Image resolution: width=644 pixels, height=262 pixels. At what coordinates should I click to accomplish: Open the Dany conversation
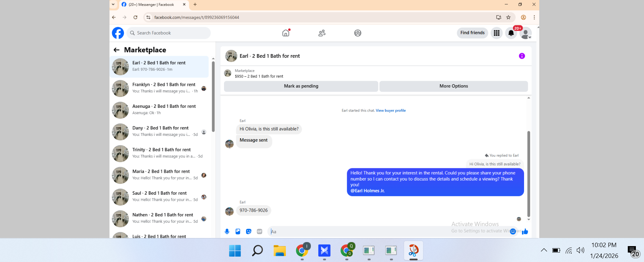159,132
